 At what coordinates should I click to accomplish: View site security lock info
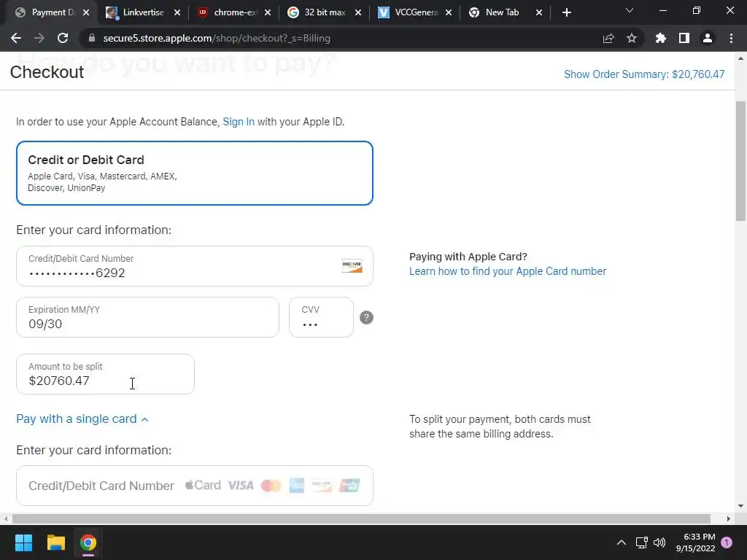[92, 38]
